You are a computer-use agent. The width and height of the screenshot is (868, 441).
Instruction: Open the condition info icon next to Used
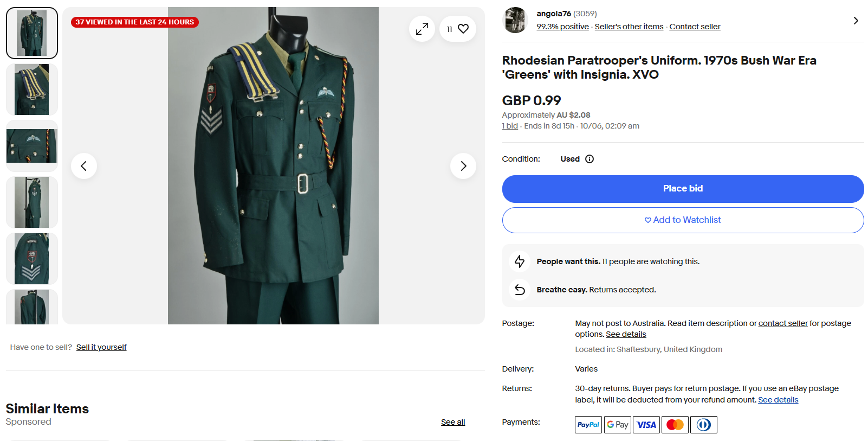click(x=590, y=159)
